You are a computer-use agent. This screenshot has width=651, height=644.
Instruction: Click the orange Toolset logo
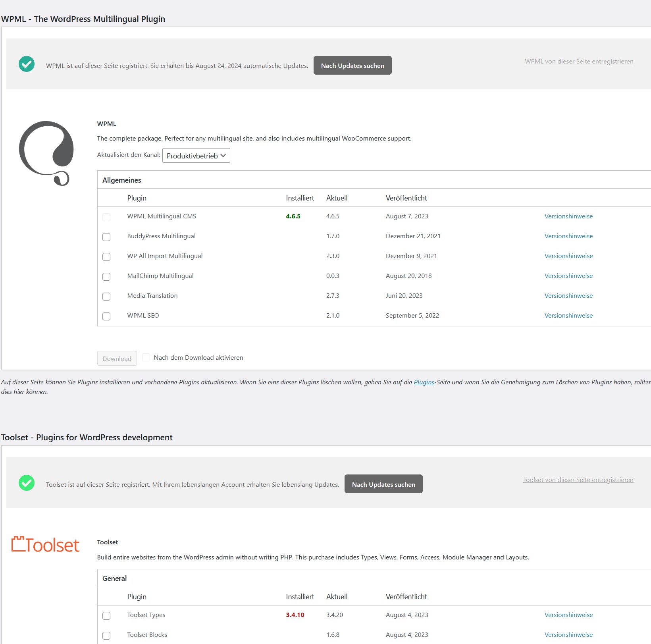pyautogui.click(x=45, y=545)
